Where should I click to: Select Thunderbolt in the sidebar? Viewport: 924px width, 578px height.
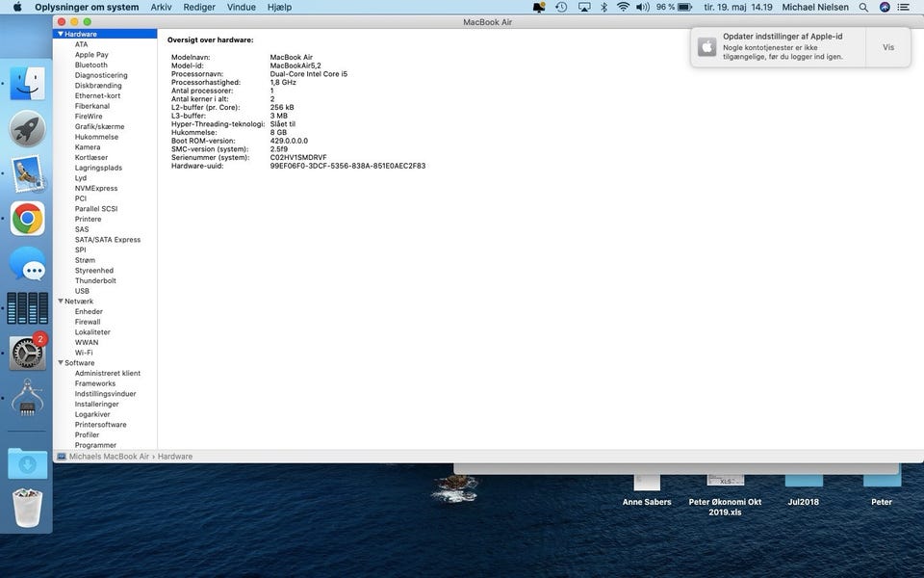click(x=95, y=280)
